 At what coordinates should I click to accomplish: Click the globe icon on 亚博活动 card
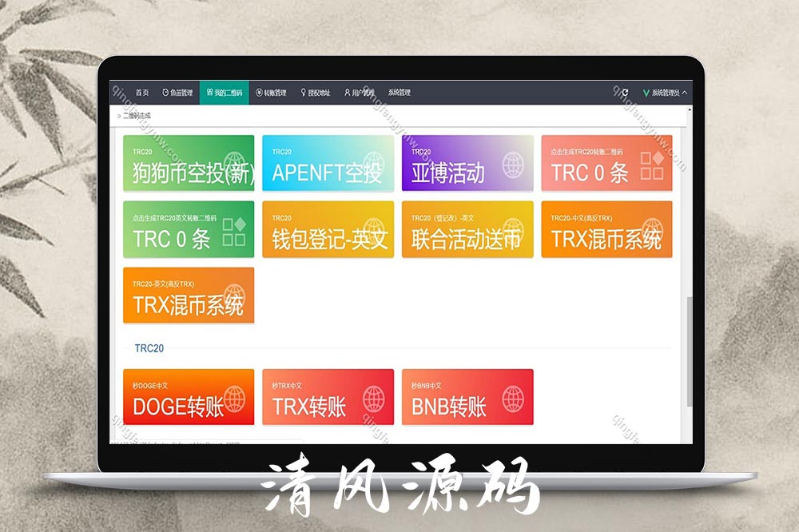(513, 165)
